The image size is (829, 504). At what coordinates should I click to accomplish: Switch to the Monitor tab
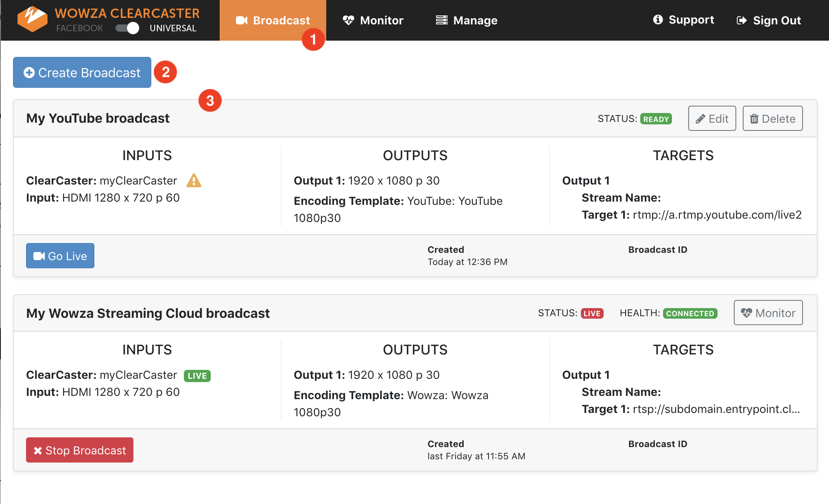373,20
